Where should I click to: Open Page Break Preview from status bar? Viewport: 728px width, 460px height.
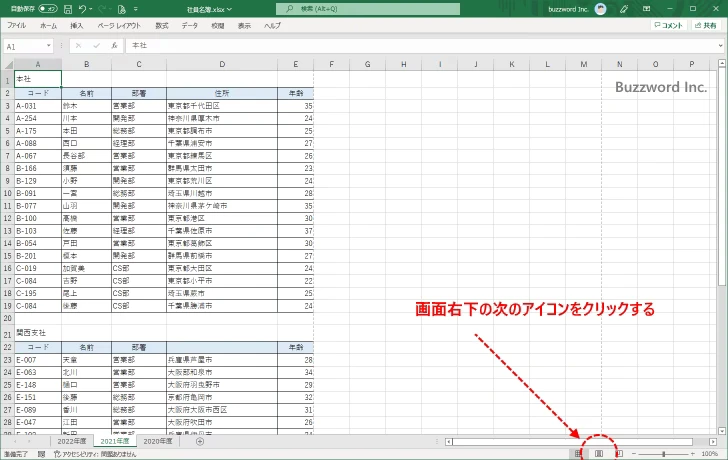click(618, 453)
